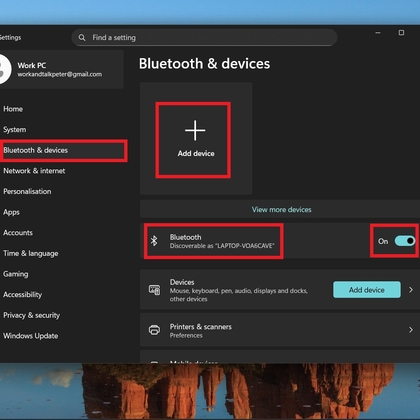Screen dimensions: 420x420
Task: Open the Work PC account profile
Action: [61, 69]
